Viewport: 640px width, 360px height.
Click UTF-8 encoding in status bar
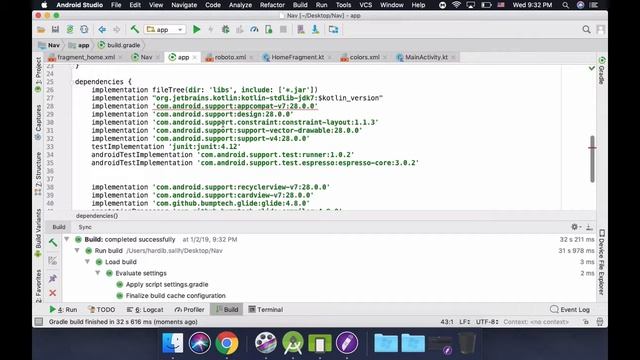pos(487,322)
